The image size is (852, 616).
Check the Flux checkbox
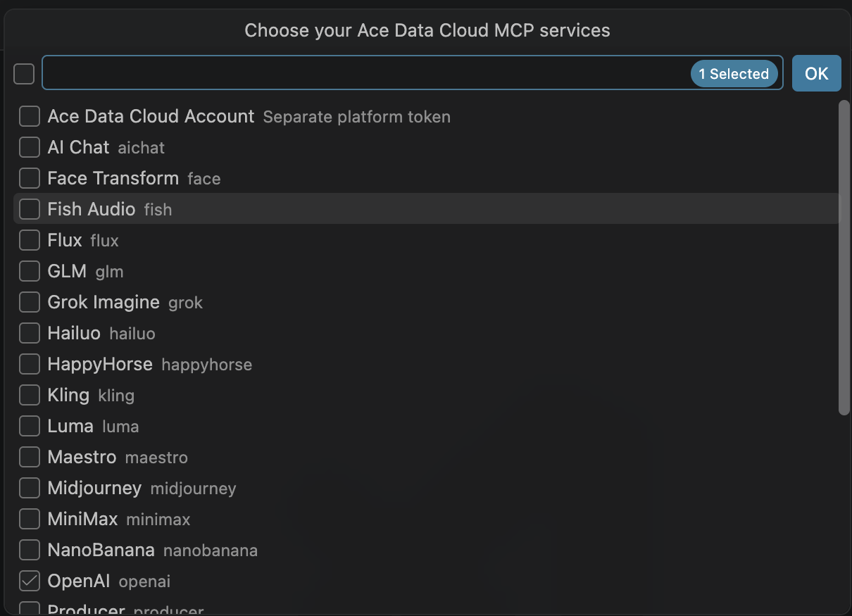(x=29, y=240)
